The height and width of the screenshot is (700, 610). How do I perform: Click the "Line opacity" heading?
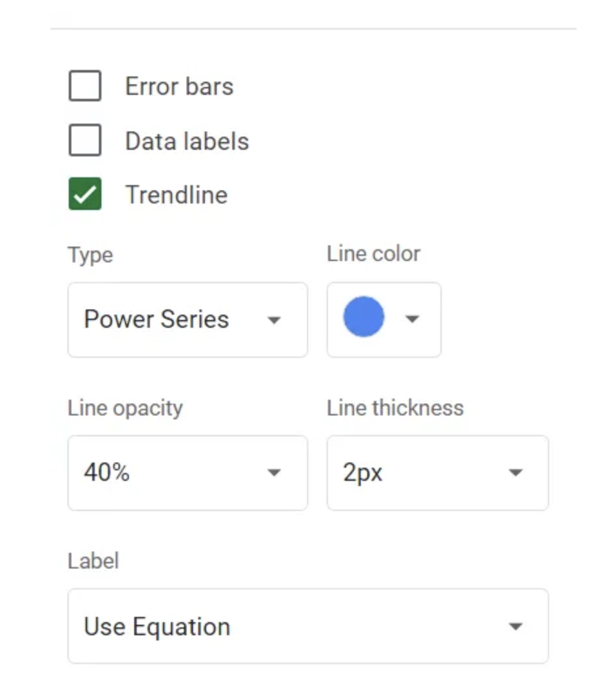[x=125, y=408]
